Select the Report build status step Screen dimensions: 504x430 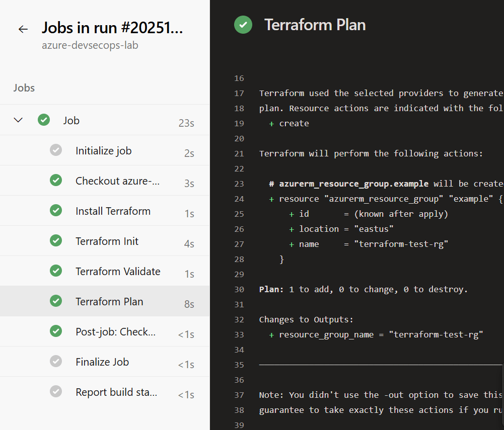coord(116,392)
